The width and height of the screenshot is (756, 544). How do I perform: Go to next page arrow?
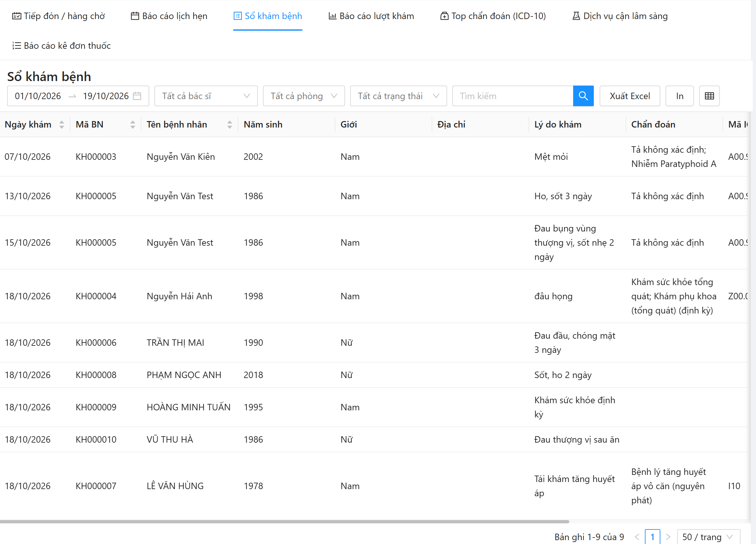click(668, 537)
